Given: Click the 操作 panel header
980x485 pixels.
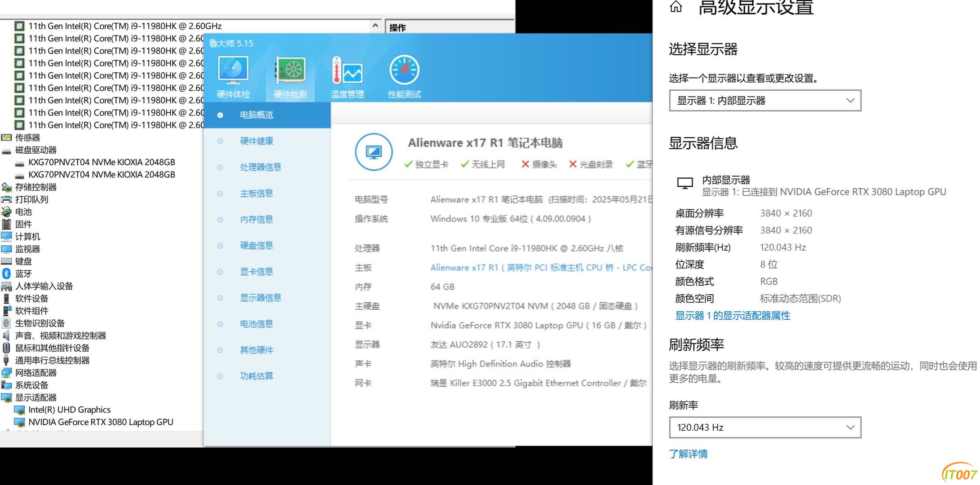Looking at the screenshot, I should (450, 27).
